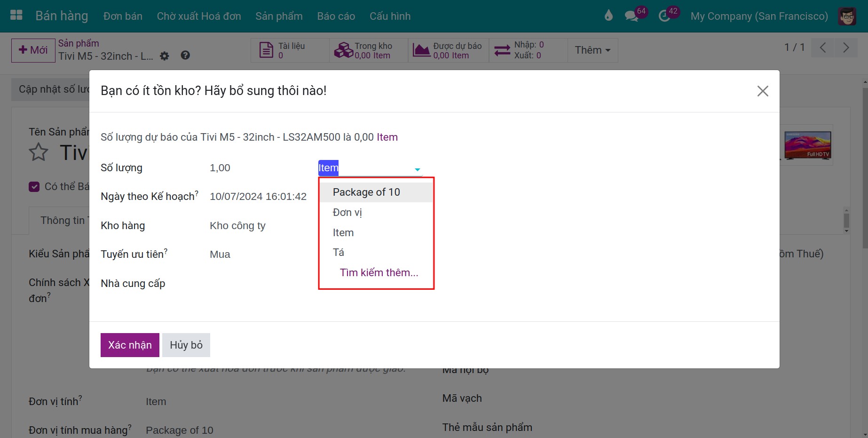868x438 pixels.
Task: Click the unit of measure dropdown arrow
Action: [417, 169]
